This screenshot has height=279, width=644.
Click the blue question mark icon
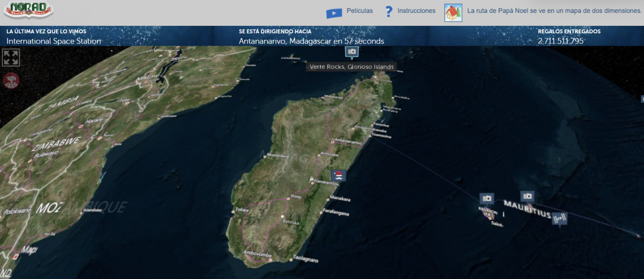pos(389,11)
